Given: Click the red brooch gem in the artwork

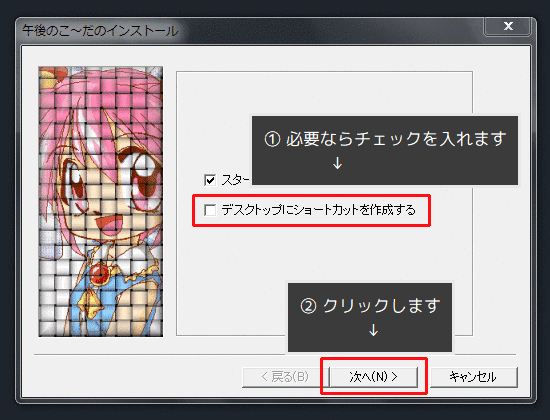Looking at the screenshot, I should 99,273.
